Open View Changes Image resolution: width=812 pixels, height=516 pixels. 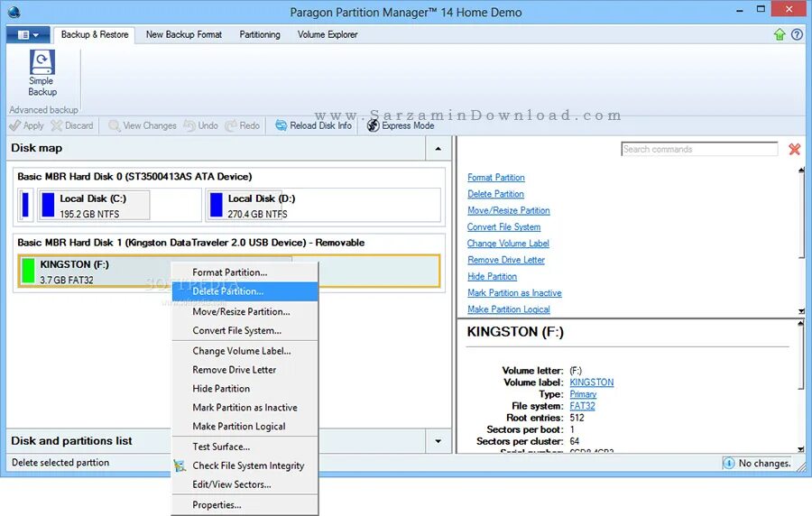point(143,125)
